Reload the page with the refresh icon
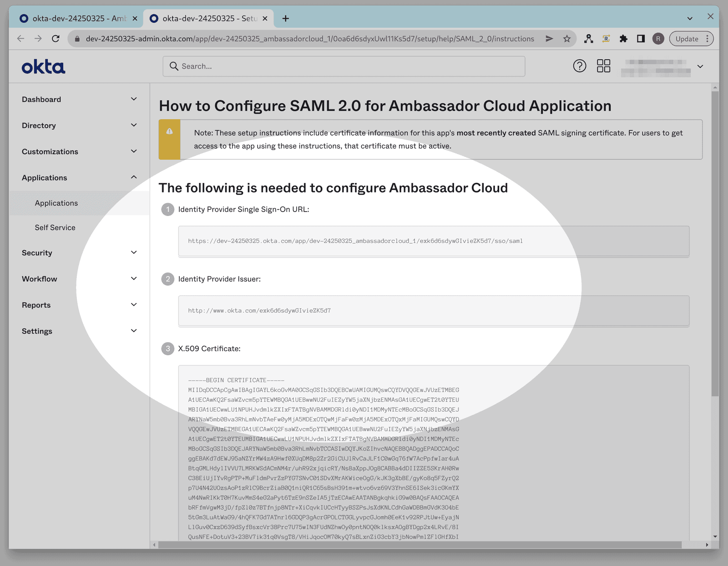This screenshot has width=728, height=566. coord(56,39)
